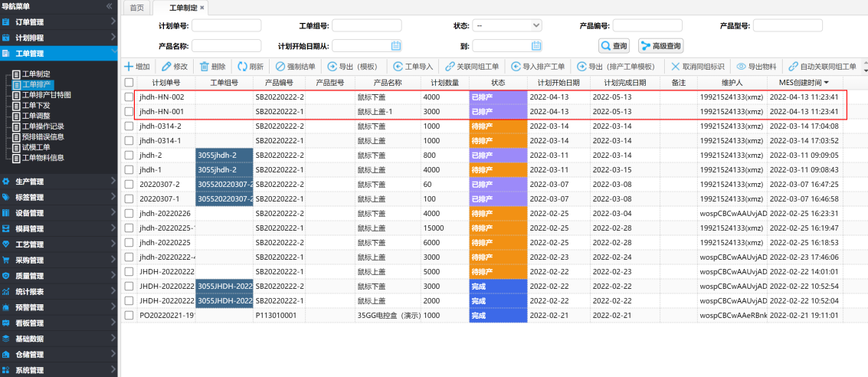868x377 pixels.
Task: Collapse the navigation menu double-arrow icon
Action: [109, 6]
